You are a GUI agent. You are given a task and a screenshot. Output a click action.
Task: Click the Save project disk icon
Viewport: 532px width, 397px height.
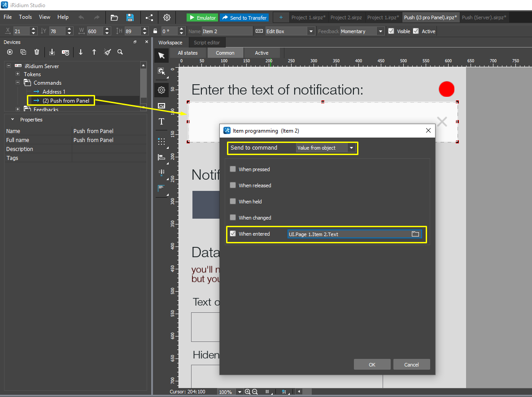130,17
